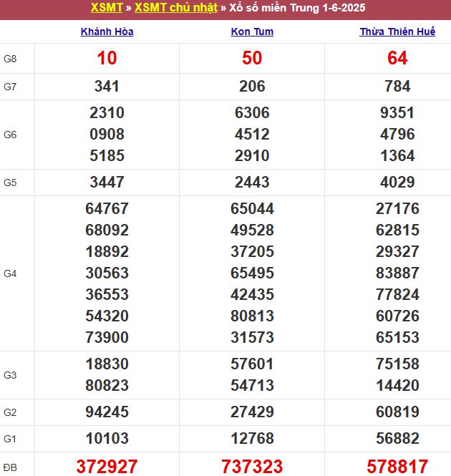Viewport: 451px width, 476px height.
Task: Select G6 number 1364
Action: pyautogui.click(x=397, y=156)
